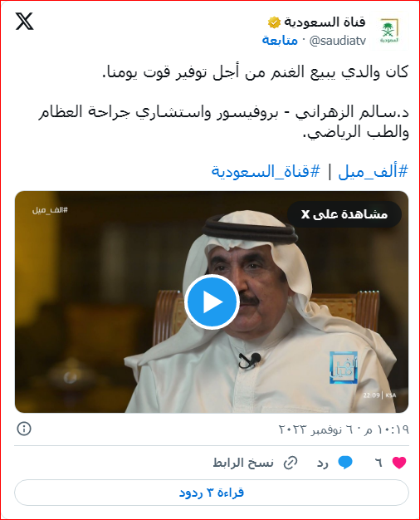Click the قناة السعودية account name
Viewport: 420px width, 520px height.
(x=325, y=22)
